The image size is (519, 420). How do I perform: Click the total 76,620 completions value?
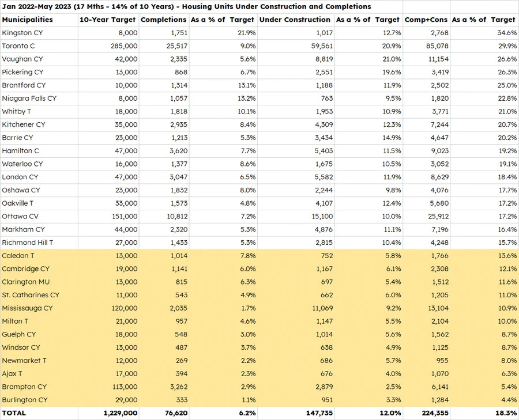point(176,413)
